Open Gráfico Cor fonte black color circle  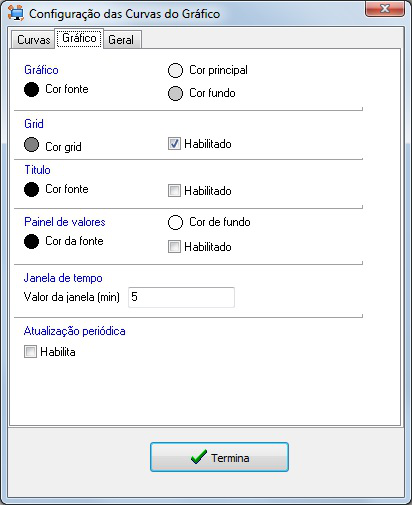[x=31, y=89]
